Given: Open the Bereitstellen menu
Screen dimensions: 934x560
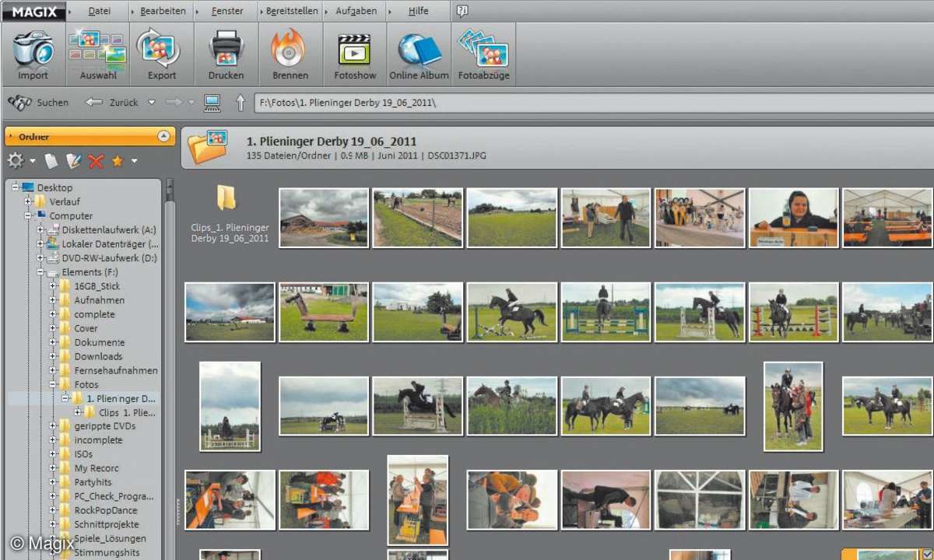Looking at the screenshot, I should click(292, 11).
